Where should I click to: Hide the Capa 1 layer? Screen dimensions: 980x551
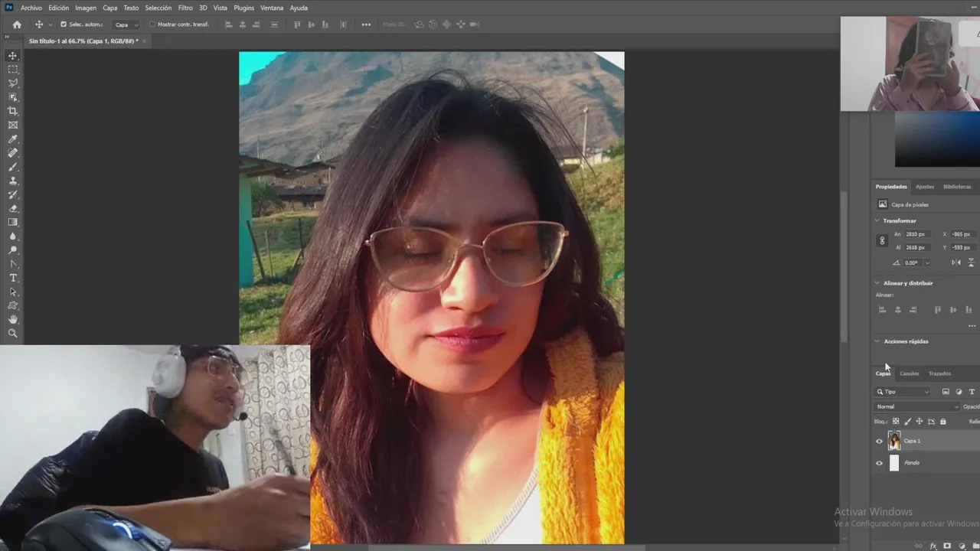coord(879,441)
